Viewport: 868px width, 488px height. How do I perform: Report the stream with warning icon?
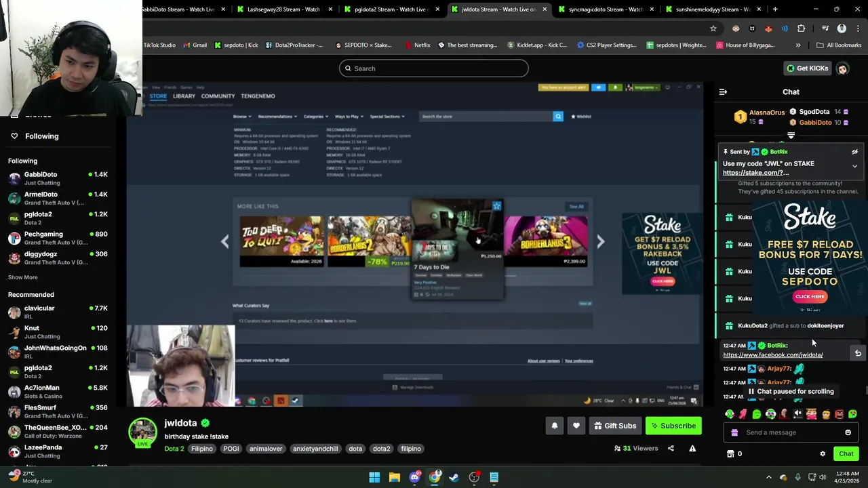pyautogui.click(x=692, y=448)
